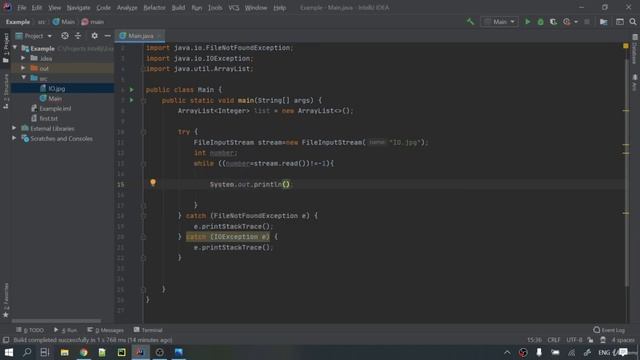Click the window layout icon in toolbar
The height and width of the screenshot is (360, 640).
pyautogui.click(x=620, y=22)
